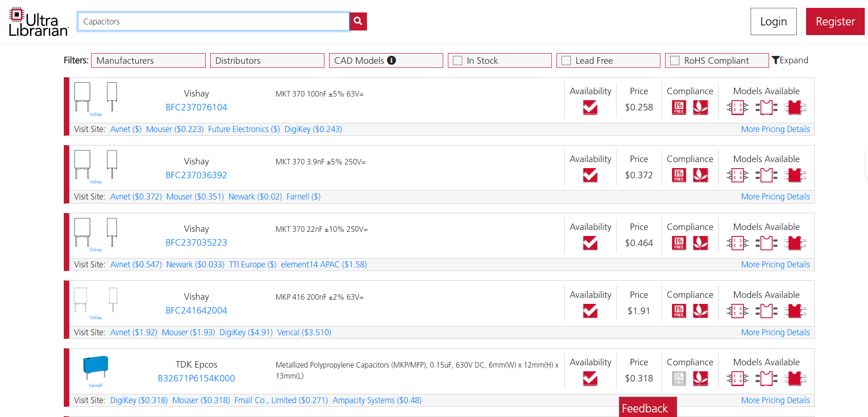Click the BFC237076104 component outline thumbnail
Viewport: 868px width, 417px height.
(x=96, y=97)
